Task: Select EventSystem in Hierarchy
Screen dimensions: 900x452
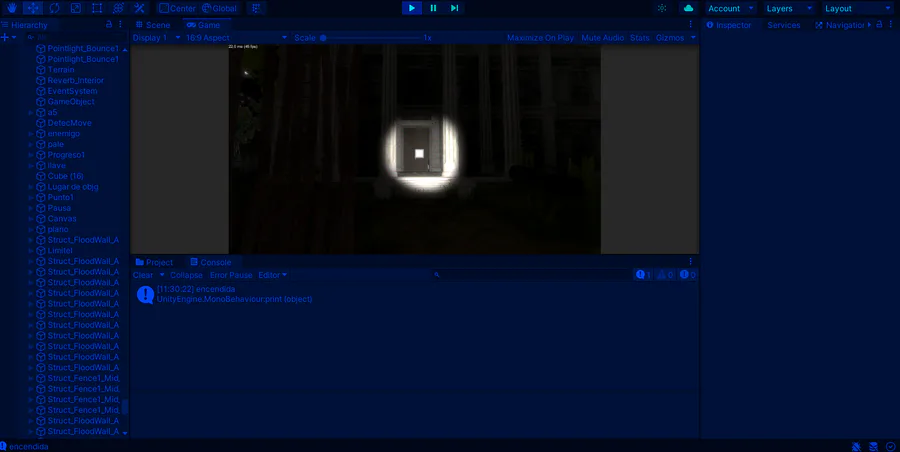Action: coord(72,91)
